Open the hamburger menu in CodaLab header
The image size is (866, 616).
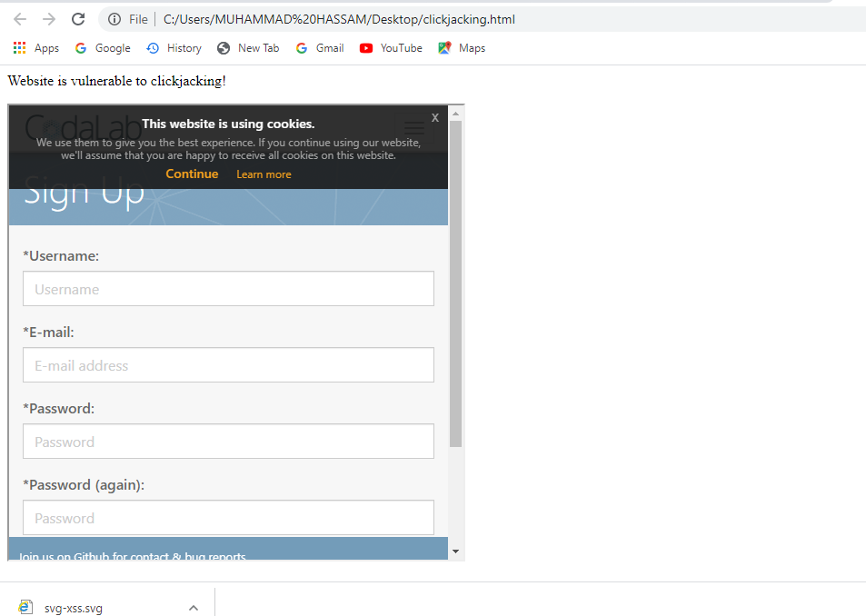tap(414, 130)
